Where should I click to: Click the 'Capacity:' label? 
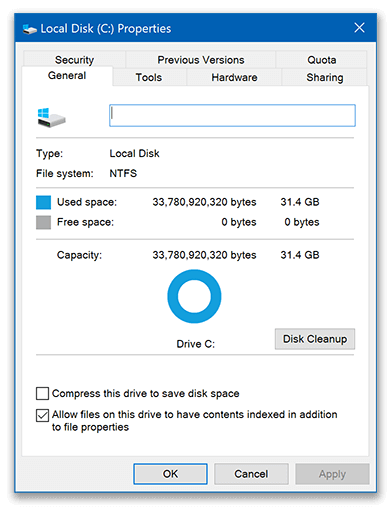tap(79, 255)
